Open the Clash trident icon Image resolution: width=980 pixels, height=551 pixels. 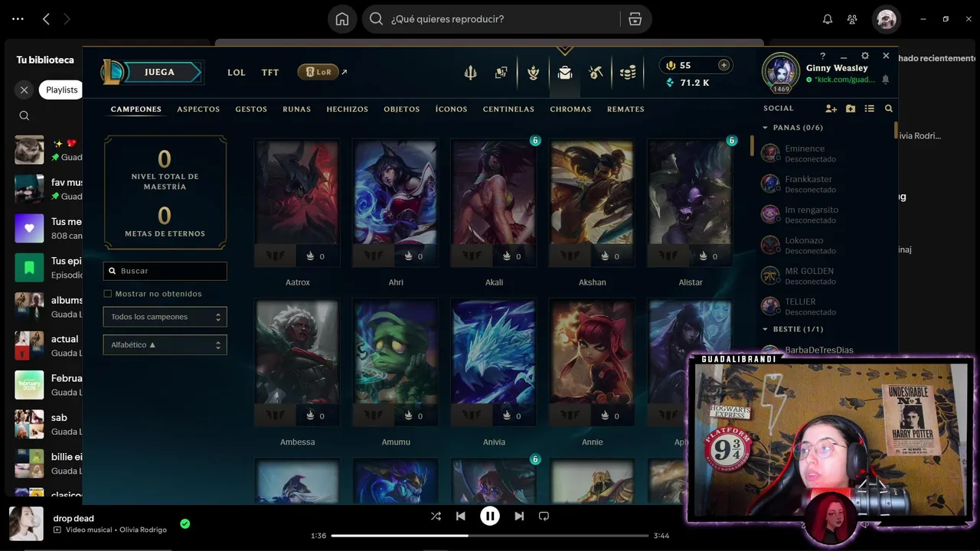click(x=471, y=73)
